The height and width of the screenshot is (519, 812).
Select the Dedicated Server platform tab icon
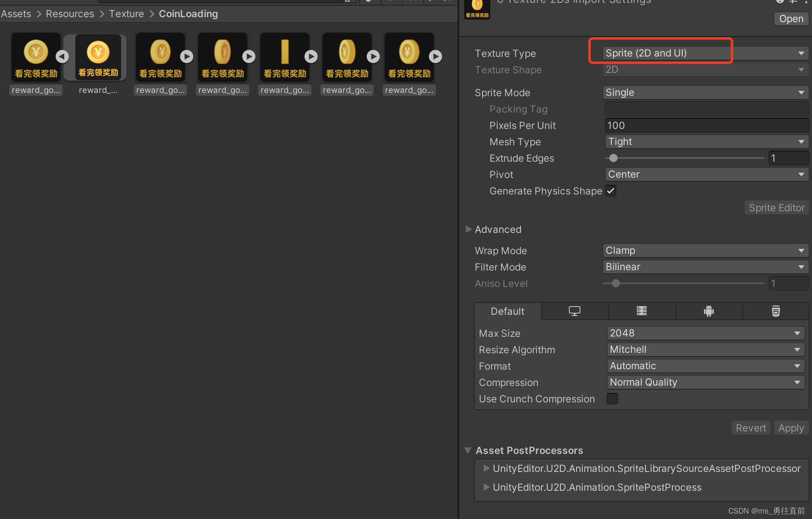(x=641, y=311)
